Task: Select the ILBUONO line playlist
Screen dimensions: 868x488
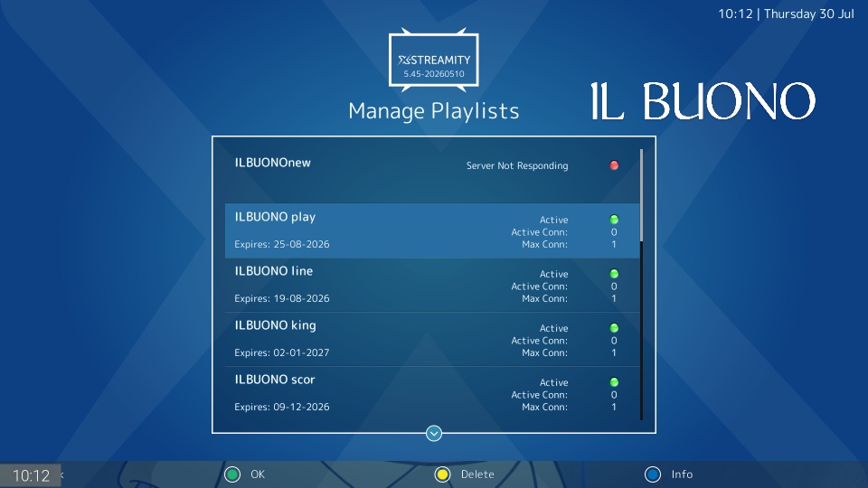Action: (432, 285)
